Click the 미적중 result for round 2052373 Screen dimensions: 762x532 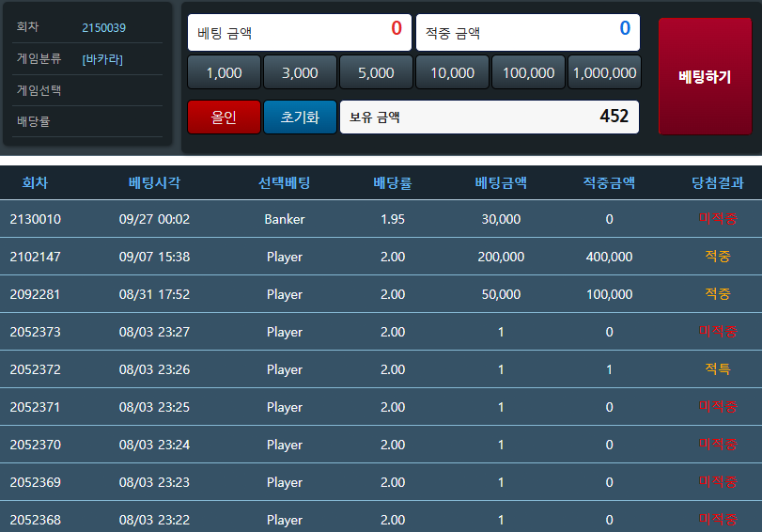tap(718, 331)
